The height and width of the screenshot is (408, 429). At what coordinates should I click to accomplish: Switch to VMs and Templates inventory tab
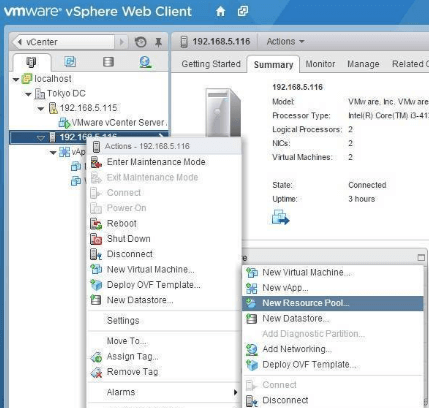pos(70,62)
